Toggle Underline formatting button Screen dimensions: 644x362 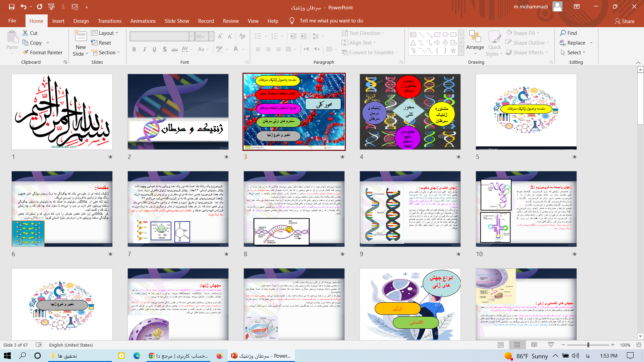(x=154, y=49)
